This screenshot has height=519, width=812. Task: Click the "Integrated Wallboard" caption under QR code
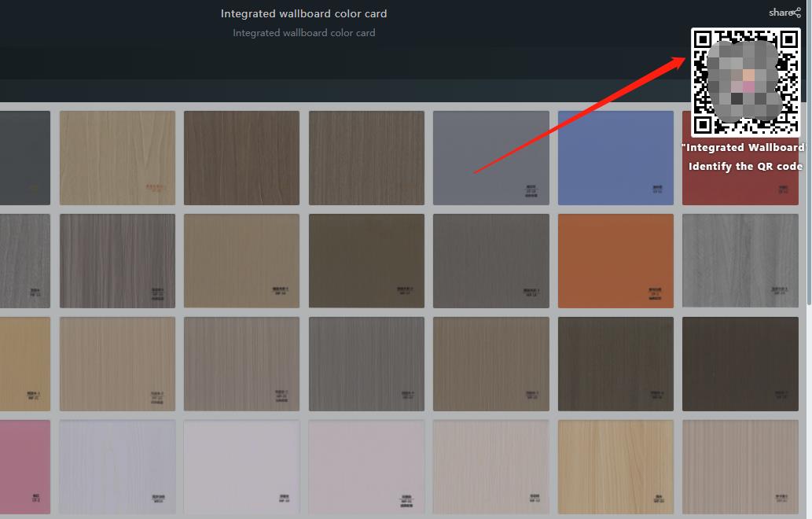[743, 148]
